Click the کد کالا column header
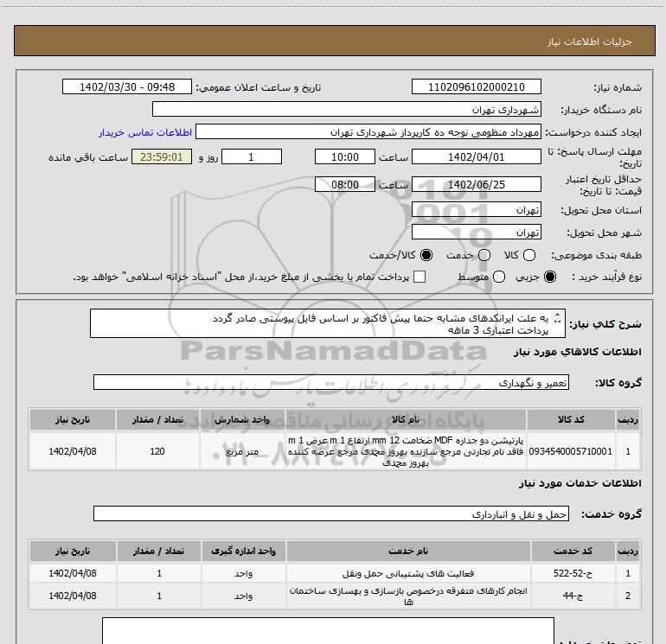The height and width of the screenshot is (644, 666). coord(571,420)
